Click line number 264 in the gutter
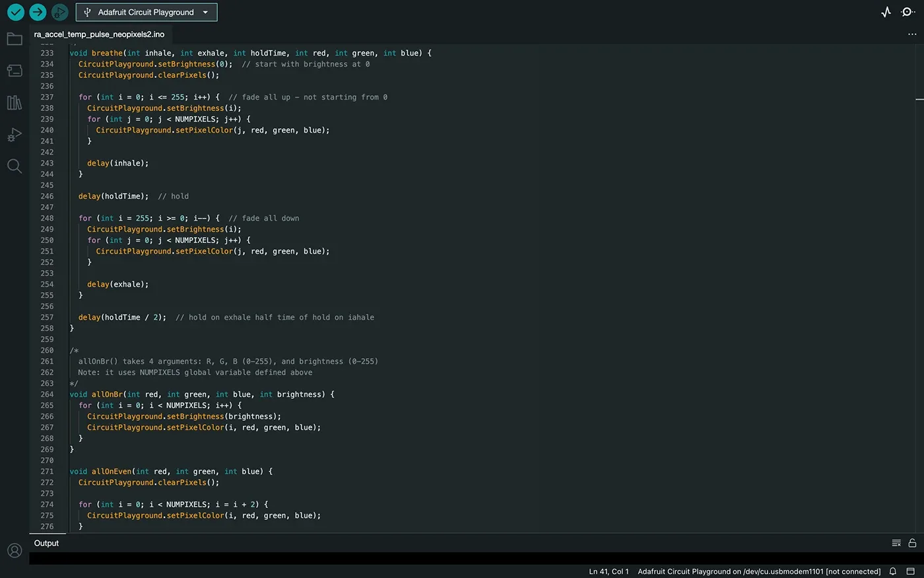The height and width of the screenshot is (578, 924). point(47,394)
